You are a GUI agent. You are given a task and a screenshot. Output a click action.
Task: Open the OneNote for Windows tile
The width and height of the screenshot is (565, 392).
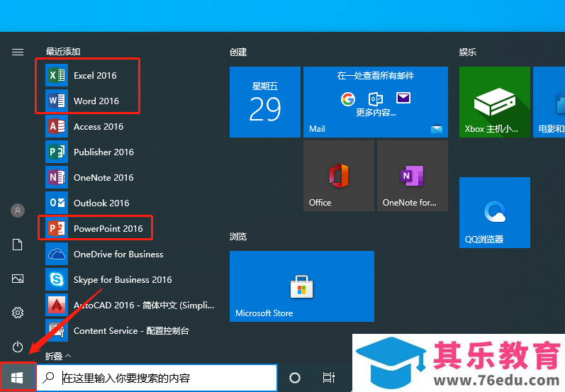(x=413, y=176)
